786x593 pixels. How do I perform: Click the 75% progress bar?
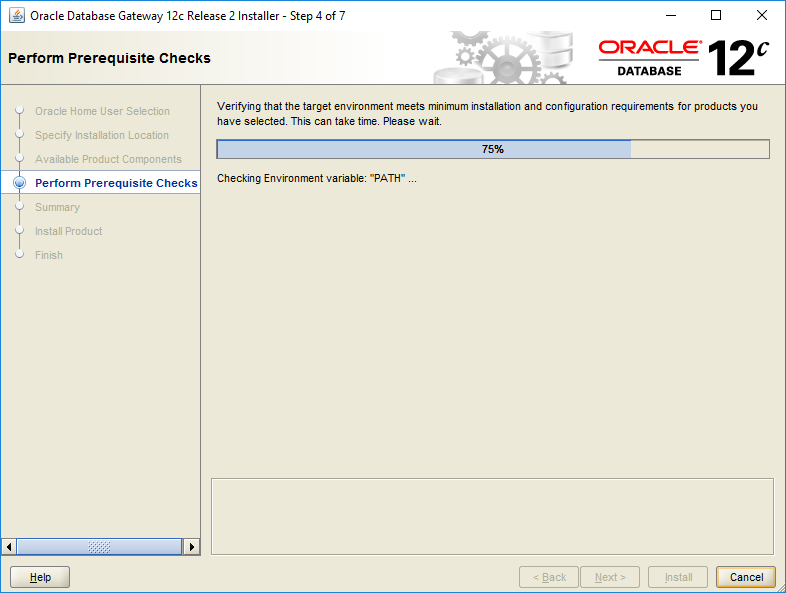click(493, 149)
